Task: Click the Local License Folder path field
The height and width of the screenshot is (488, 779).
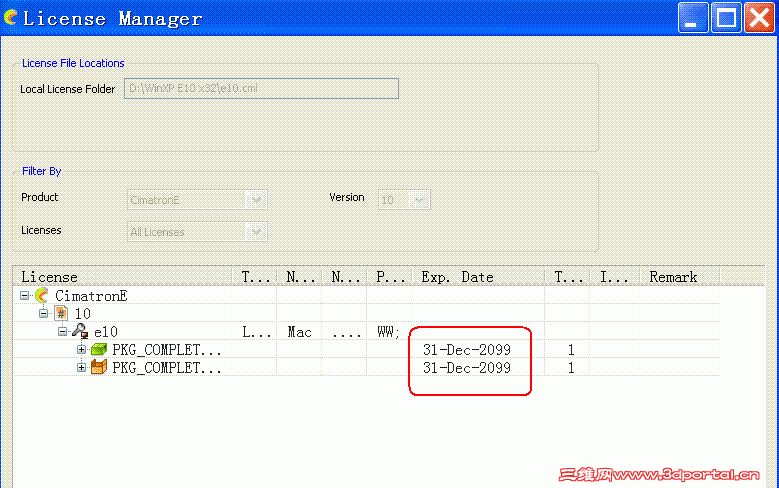Action: point(261,88)
